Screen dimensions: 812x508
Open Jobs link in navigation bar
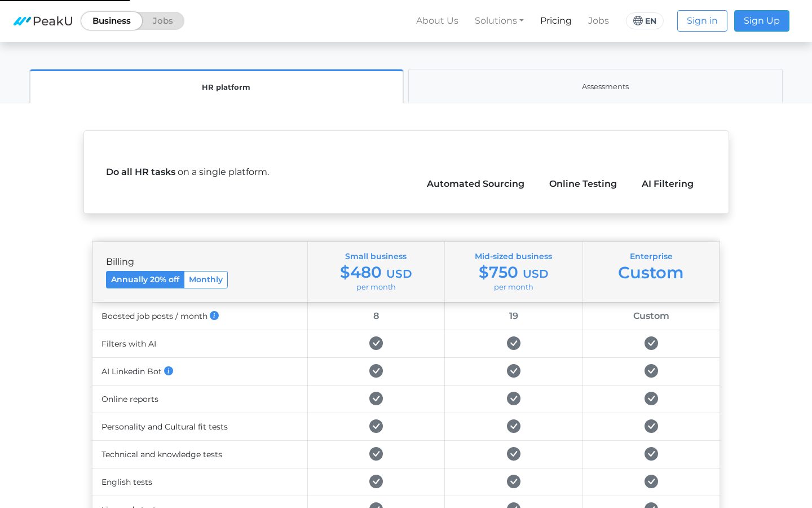click(598, 21)
